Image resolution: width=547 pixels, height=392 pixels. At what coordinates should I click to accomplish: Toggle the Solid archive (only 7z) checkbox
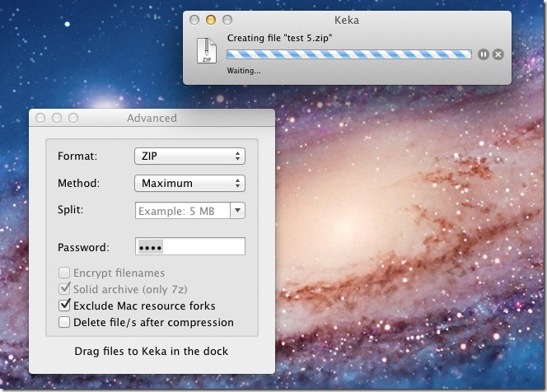coord(64,289)
